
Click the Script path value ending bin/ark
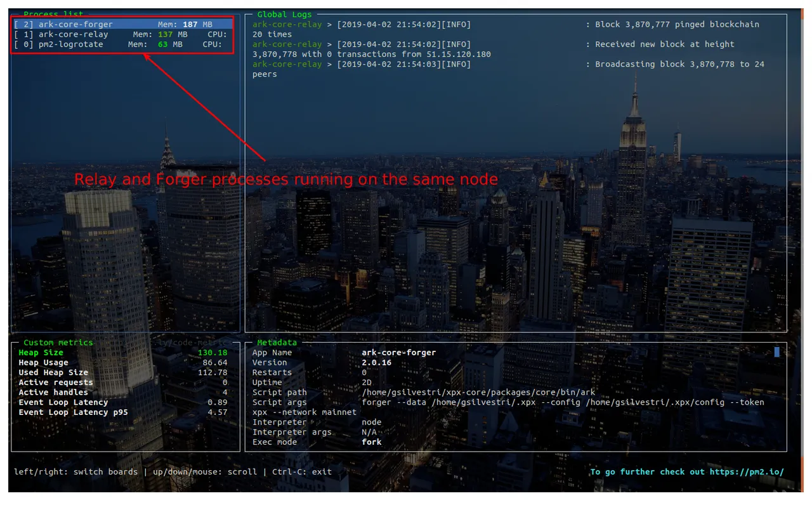click(x=478, y=392)
